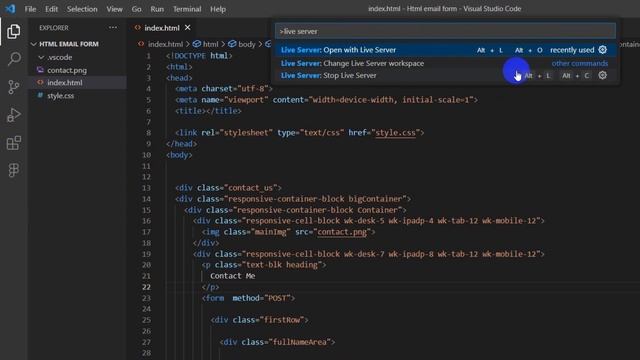Click the html breadcrumb segment

tap(211, 44)
